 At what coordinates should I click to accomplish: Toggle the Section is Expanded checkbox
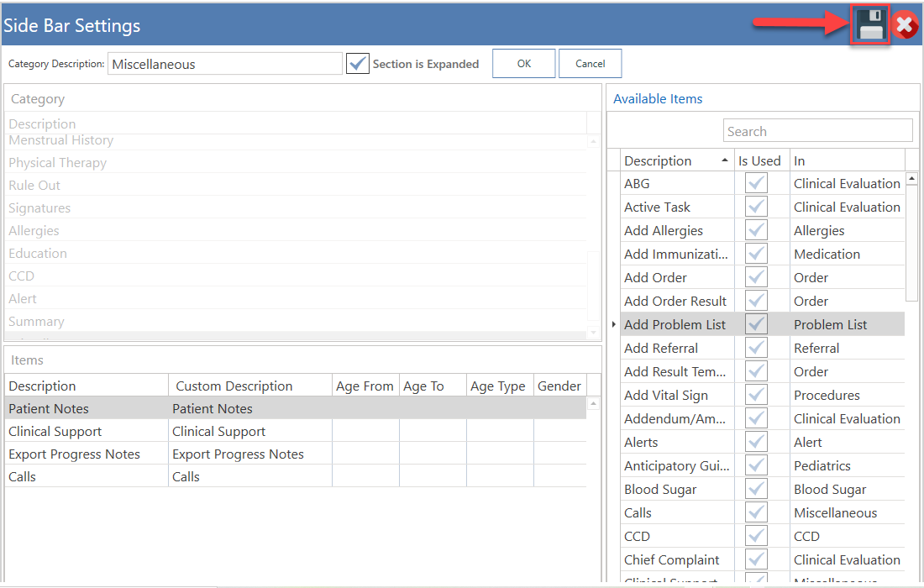[x=358, y=64]
